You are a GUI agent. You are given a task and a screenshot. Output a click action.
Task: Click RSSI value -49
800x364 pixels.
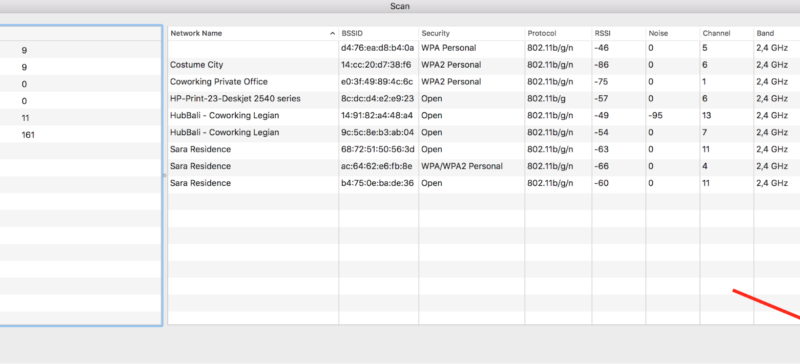click(602, 115)
